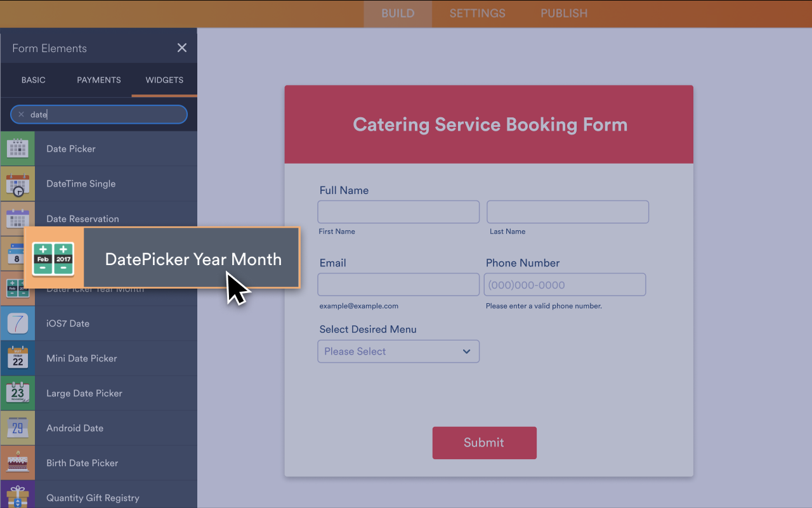The width and height of the screenshot is (812, 508).
Task: Click the Submit button on the form
Action: tap(484, 443)
